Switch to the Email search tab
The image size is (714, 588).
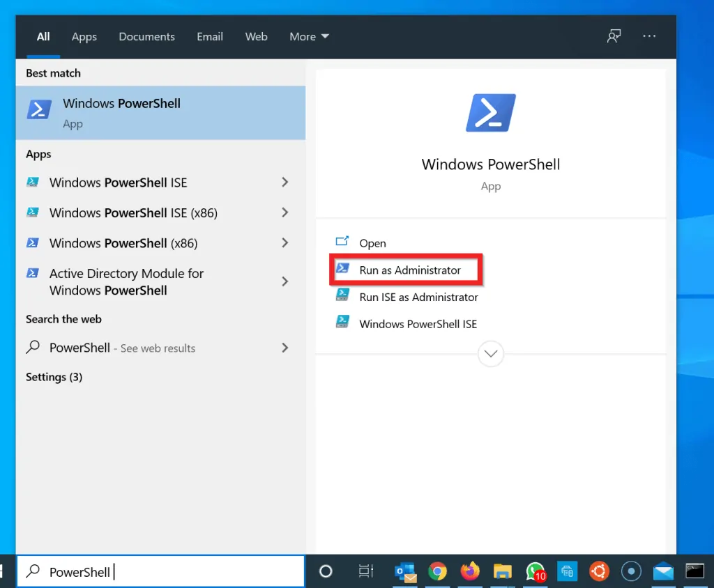tap(210, 36)
